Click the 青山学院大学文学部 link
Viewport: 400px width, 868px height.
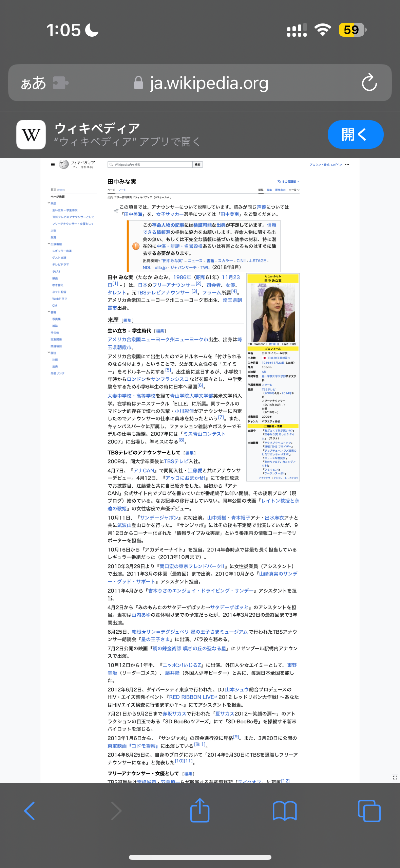[191, 396]
